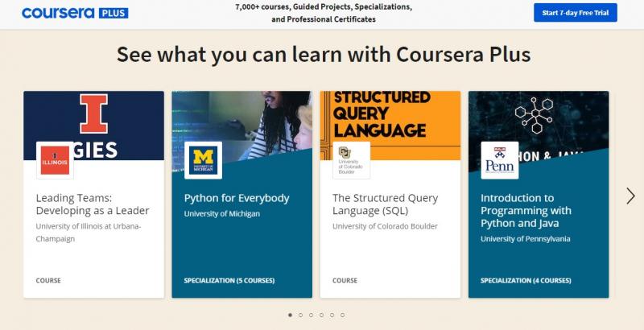Select the fifth carousel page dot
The height and width of the screenshot is (330, 644).
pyautogui.click(x=332, y=315)
